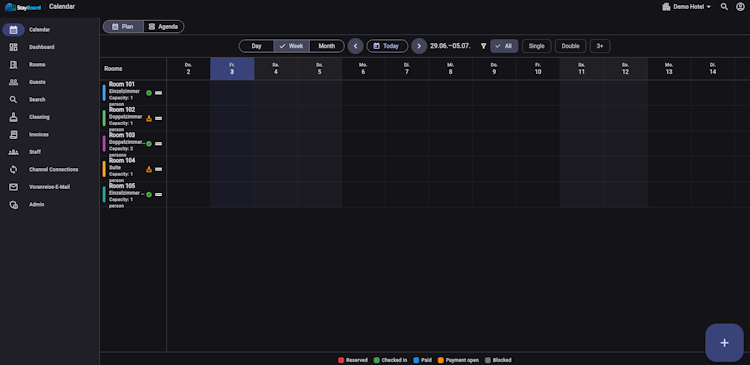Image resolution: width=750 pixels, height=365 pixels.
Task: Select the Fr. 3 highlighted day header
Action: click(x=232, y=69)
